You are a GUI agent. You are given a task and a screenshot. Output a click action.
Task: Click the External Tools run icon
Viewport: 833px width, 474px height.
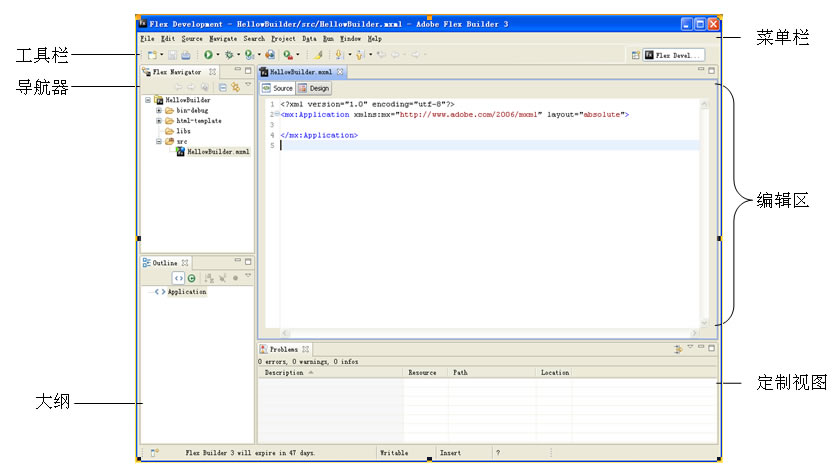coord(288,55)
